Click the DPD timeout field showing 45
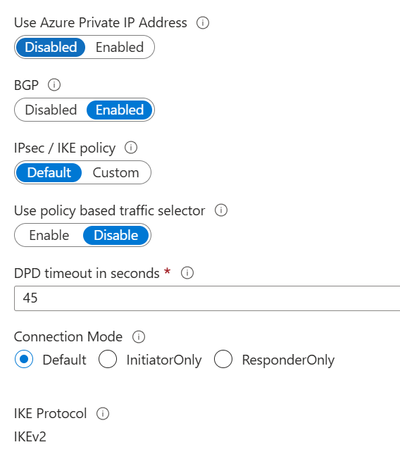This screenshot has height=463, width=400. (x=207, y=298)
